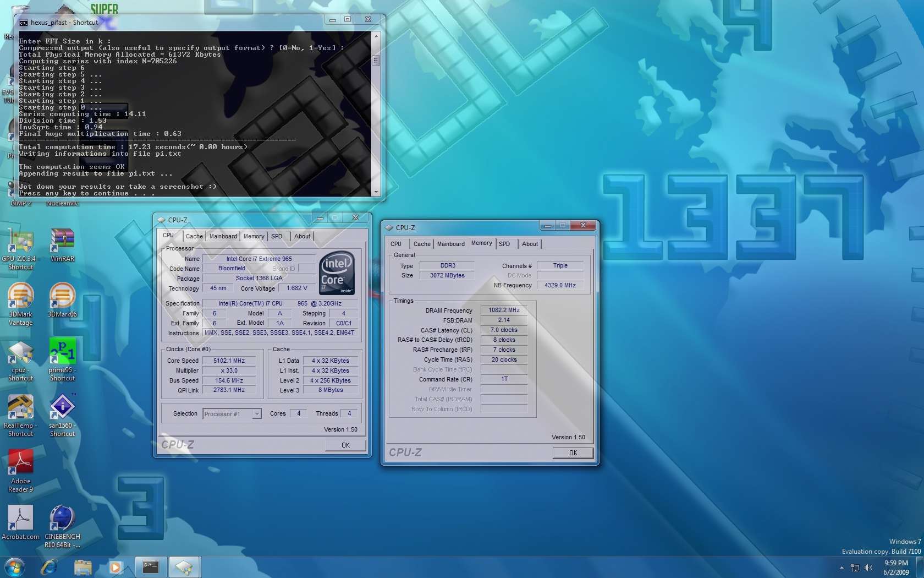
Task: Click the console vertical scrollbar thumb
Action: point(376,60)
